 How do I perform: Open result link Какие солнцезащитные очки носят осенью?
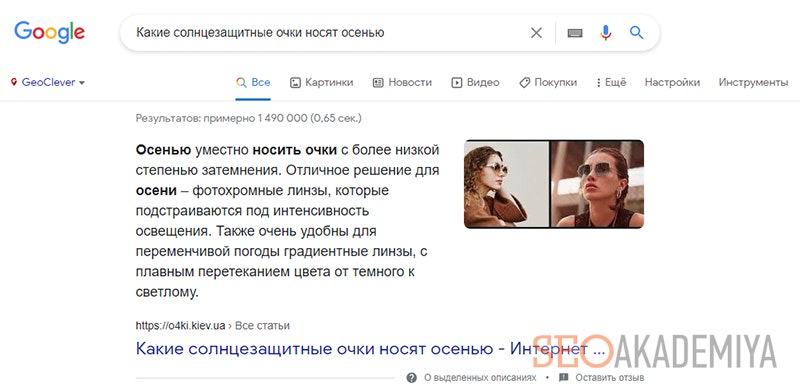[x=370, y=349]
